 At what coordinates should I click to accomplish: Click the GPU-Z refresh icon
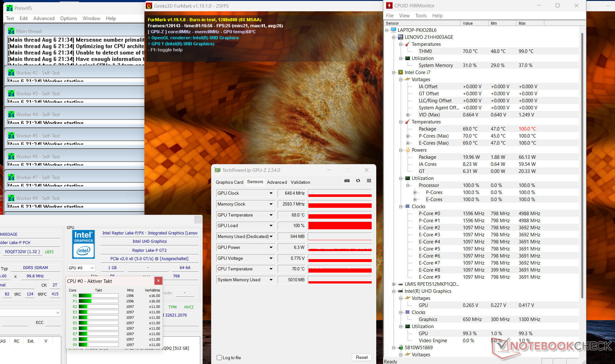pos(358,181)
